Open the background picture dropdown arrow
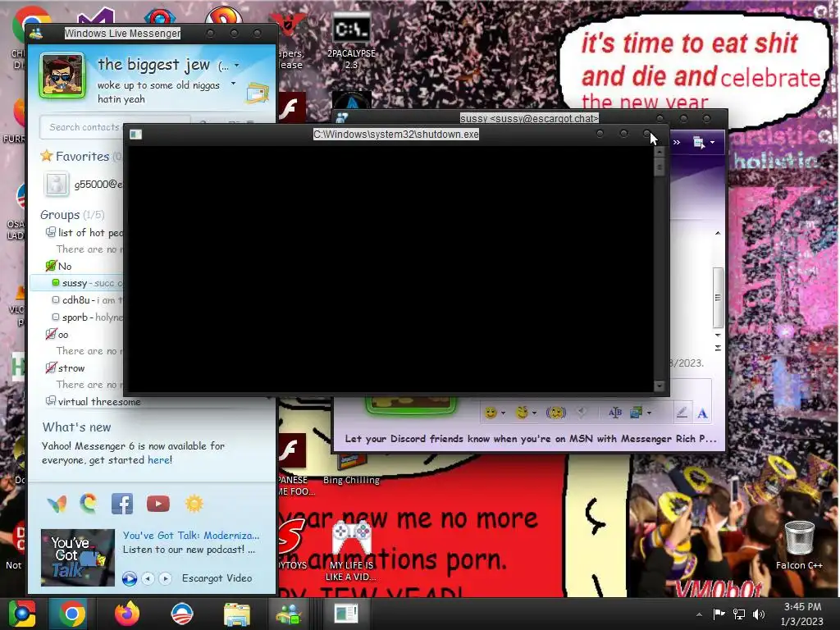840x630 pixels. [x=650, y=413]
